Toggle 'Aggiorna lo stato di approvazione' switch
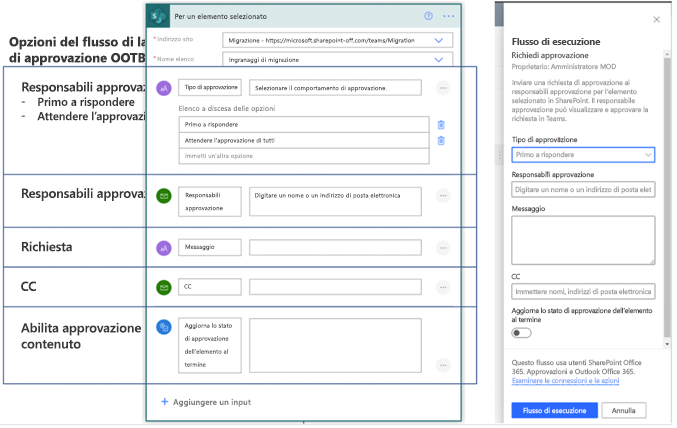 point(523,334)
